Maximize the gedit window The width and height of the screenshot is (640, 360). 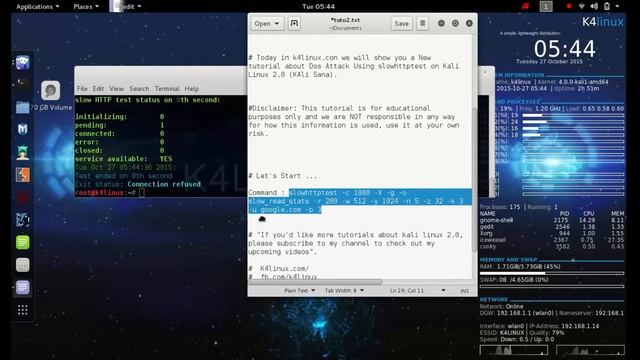pos(455,23)
